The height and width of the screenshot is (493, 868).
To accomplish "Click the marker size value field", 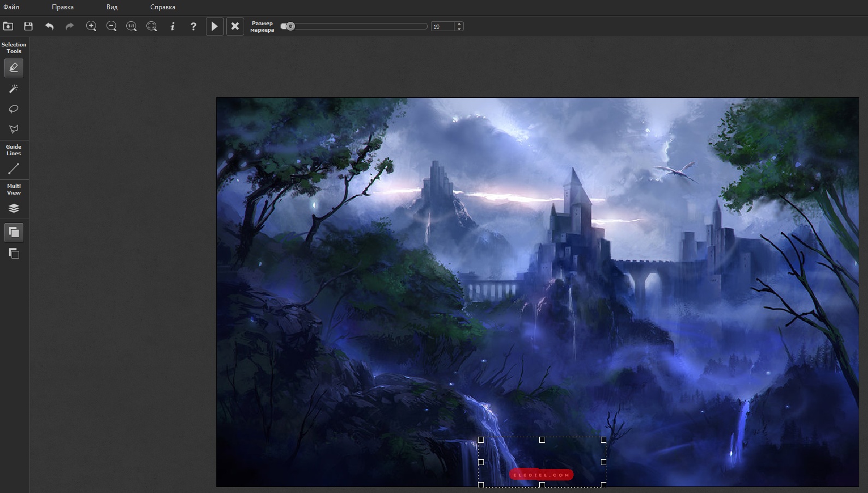I will [442, 26].
